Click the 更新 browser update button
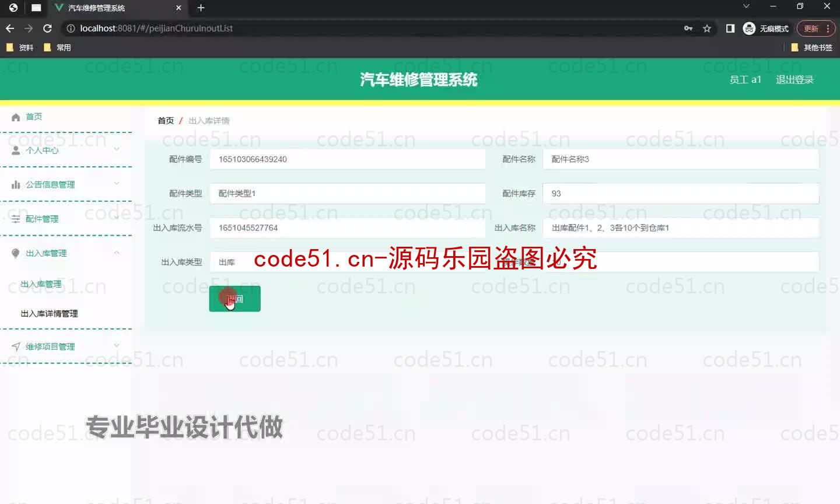 pos(811,29)
